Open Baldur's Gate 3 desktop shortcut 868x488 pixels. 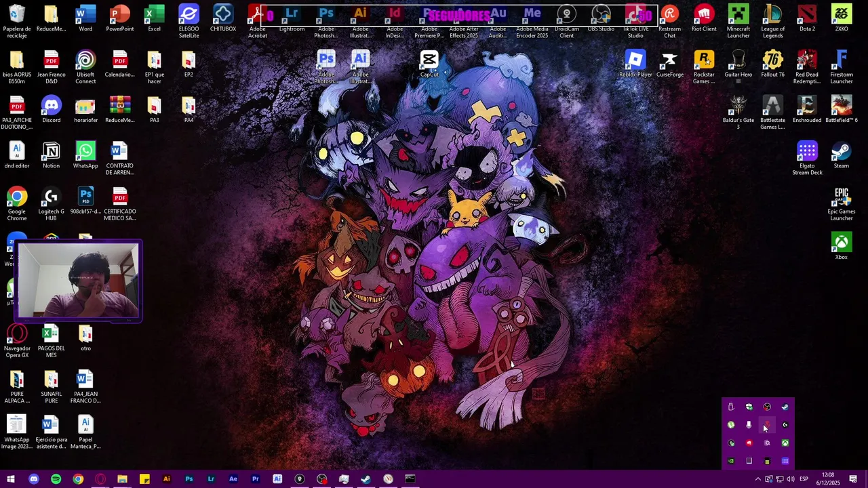pos(738,112)
